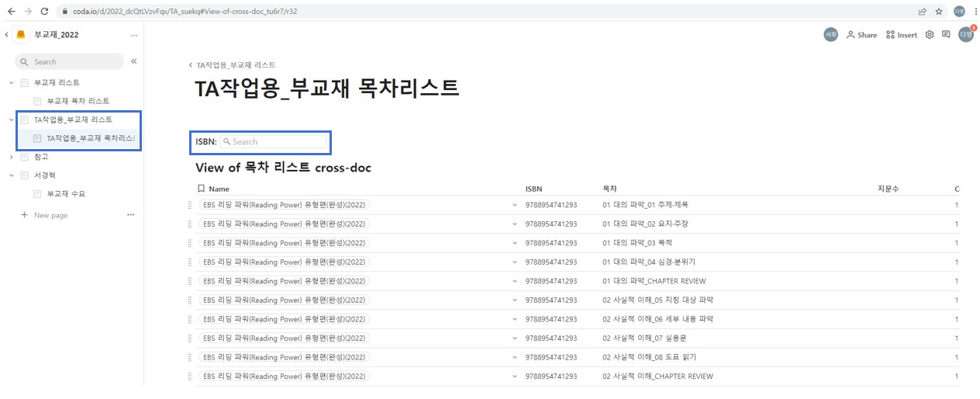Click the ISBN cell 9788954741293 in the 03 목적 row

click(551, 243)
